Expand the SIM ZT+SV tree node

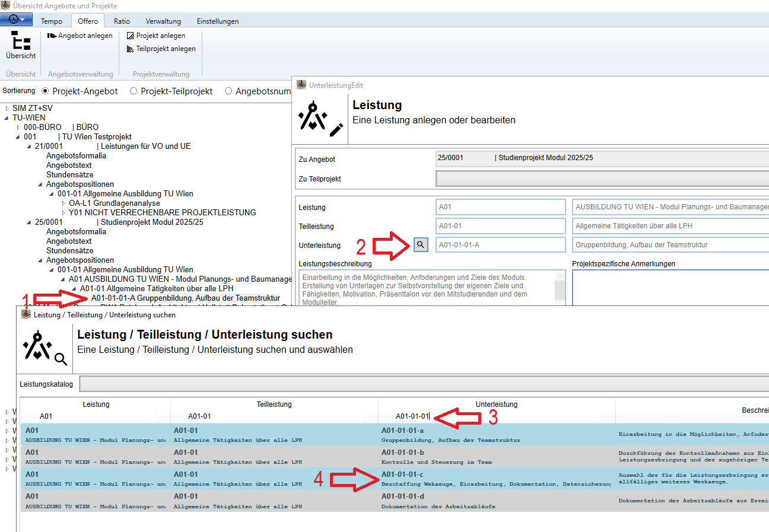[x=7, y=109]
